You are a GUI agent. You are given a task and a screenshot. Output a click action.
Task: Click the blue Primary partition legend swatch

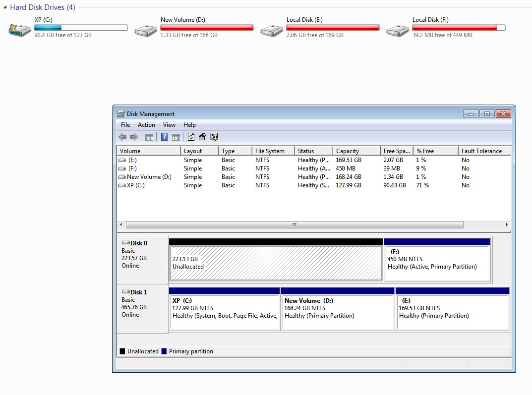[x=164, y=351]
